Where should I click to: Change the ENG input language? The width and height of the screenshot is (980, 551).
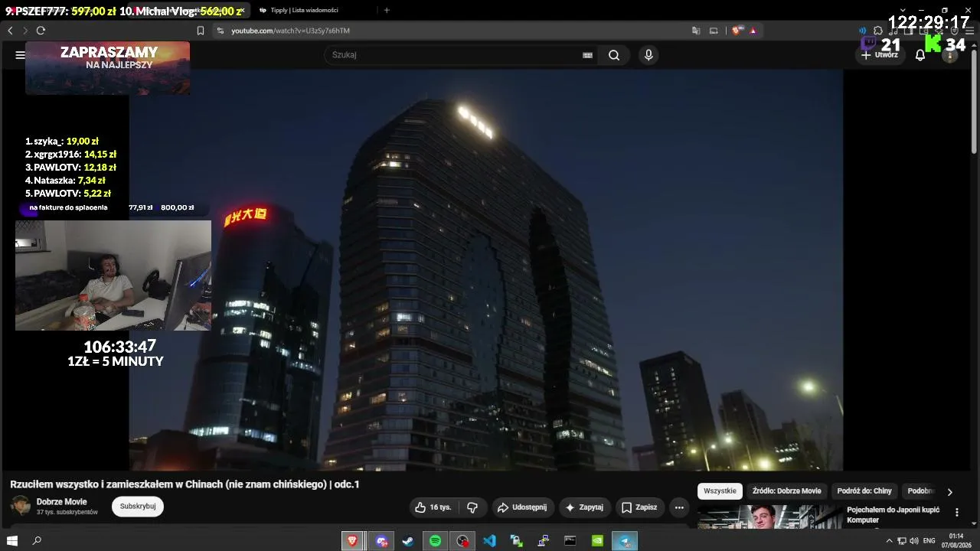(929, 540)
